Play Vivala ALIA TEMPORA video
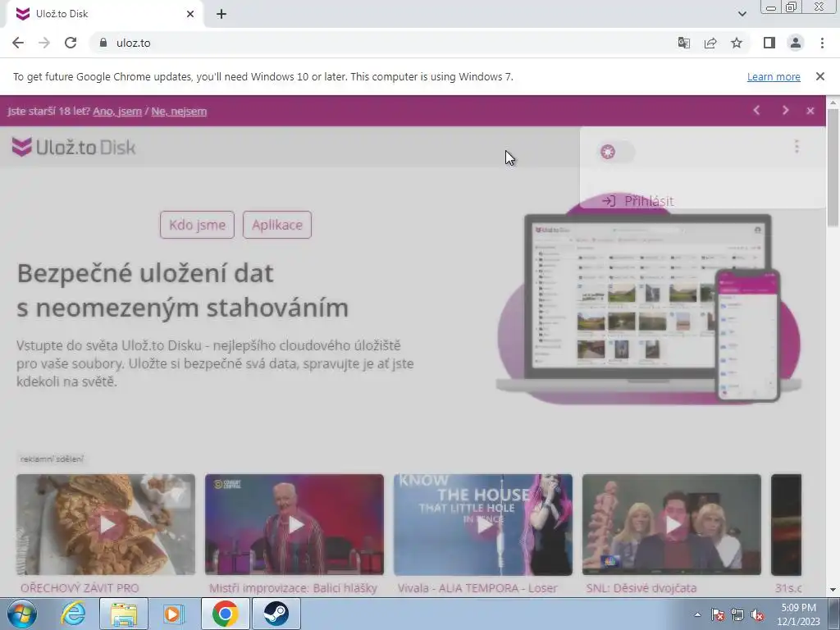 482,524
